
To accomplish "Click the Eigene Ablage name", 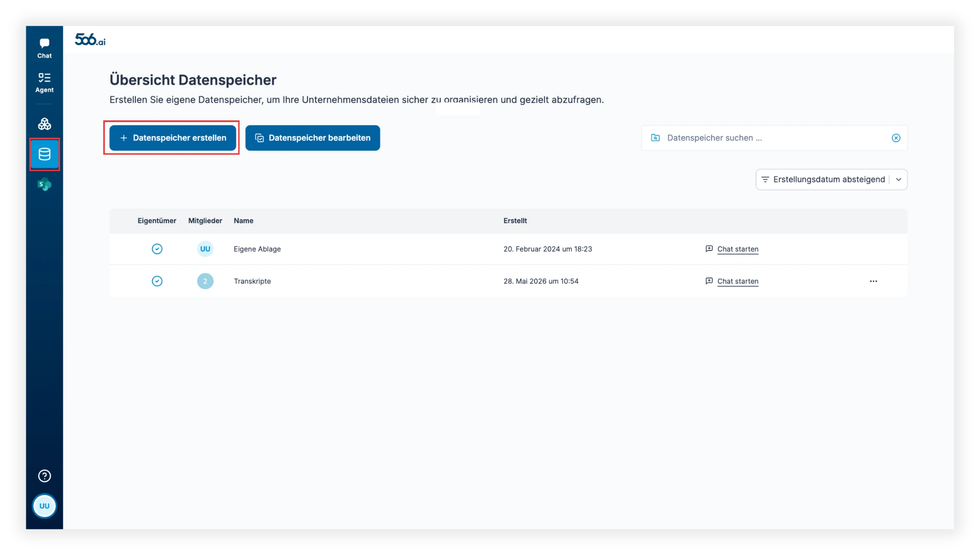I will (257, 249).
